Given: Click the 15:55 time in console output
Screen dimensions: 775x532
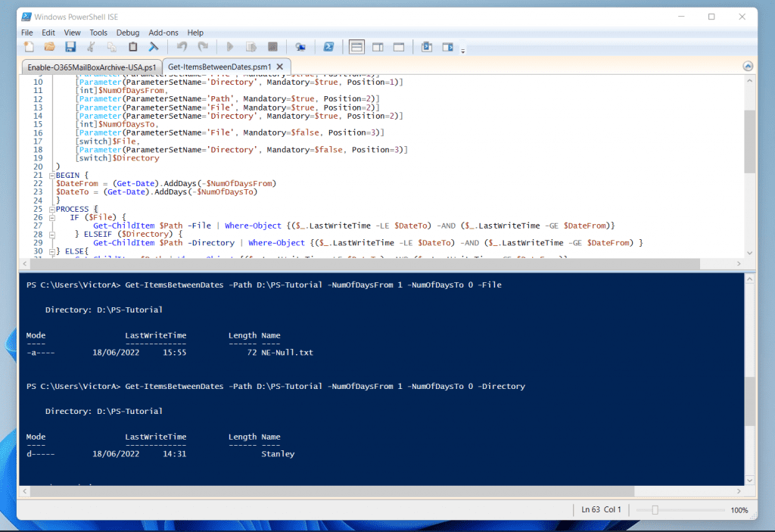Looking at the screenshot, I should tap(175, 353).
